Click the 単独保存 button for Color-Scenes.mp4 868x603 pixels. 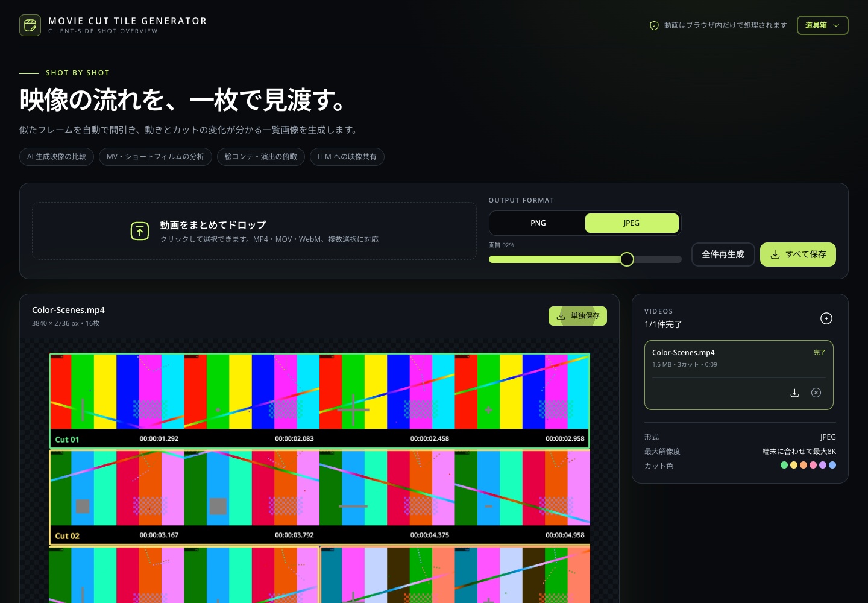[577, 316]
